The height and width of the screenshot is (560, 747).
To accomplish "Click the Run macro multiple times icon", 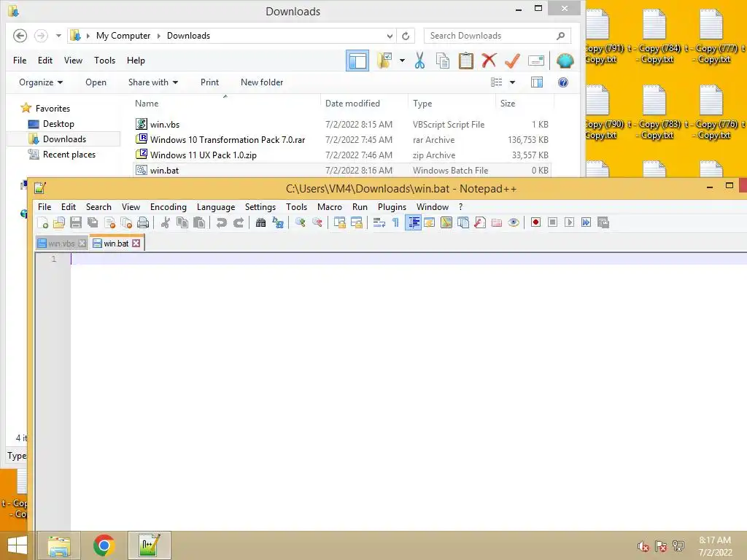I will click(x=586, y=222).
